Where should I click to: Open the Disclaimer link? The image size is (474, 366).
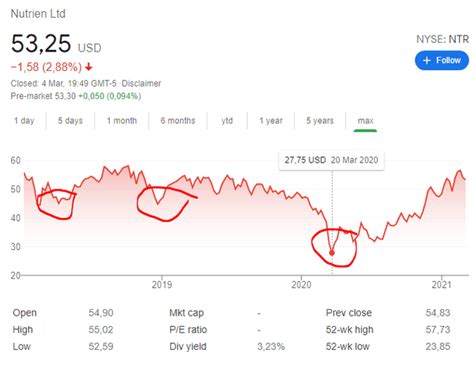click(141, 83)
